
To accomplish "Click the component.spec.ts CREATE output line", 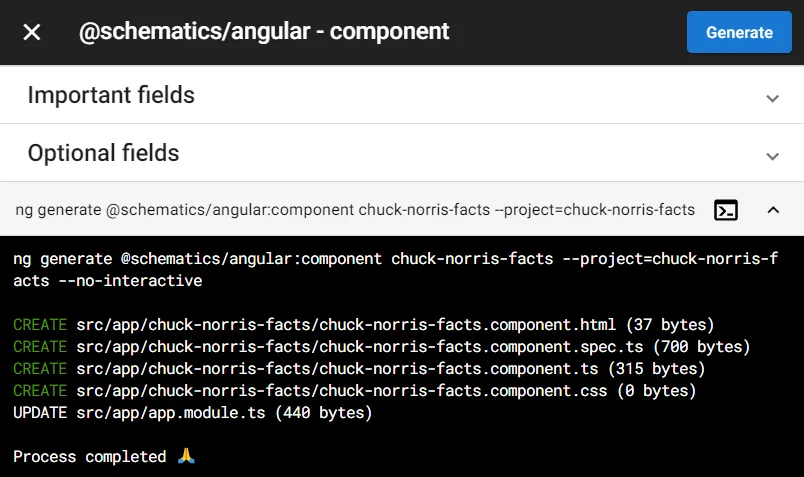I will tap(381, 347).
